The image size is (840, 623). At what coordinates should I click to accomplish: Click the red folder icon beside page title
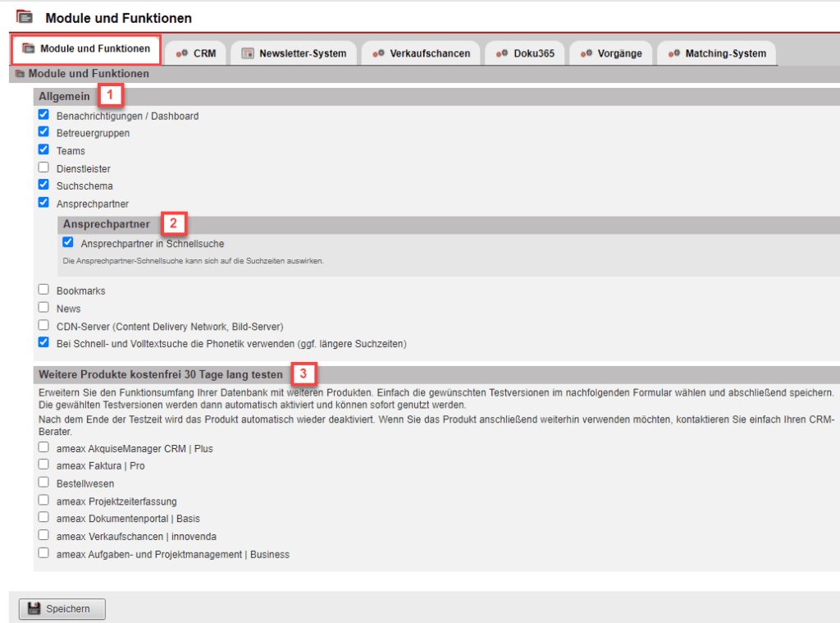[x=25, y=16]
